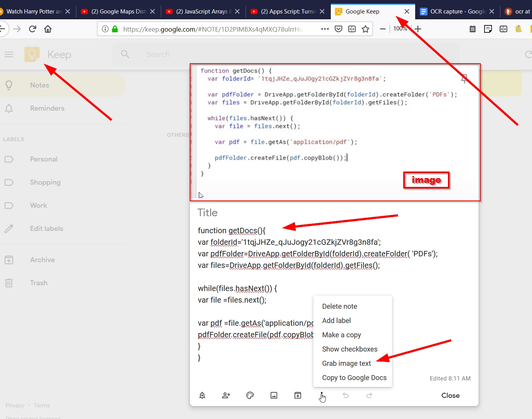Select Show checkboxes in the menu
Screen dimensions: 532x419
point(350,349)
